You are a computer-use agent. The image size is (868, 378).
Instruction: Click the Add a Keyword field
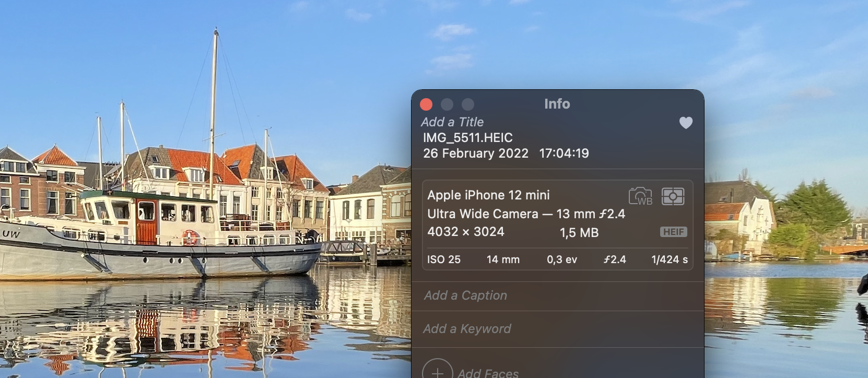pos(467,329)
